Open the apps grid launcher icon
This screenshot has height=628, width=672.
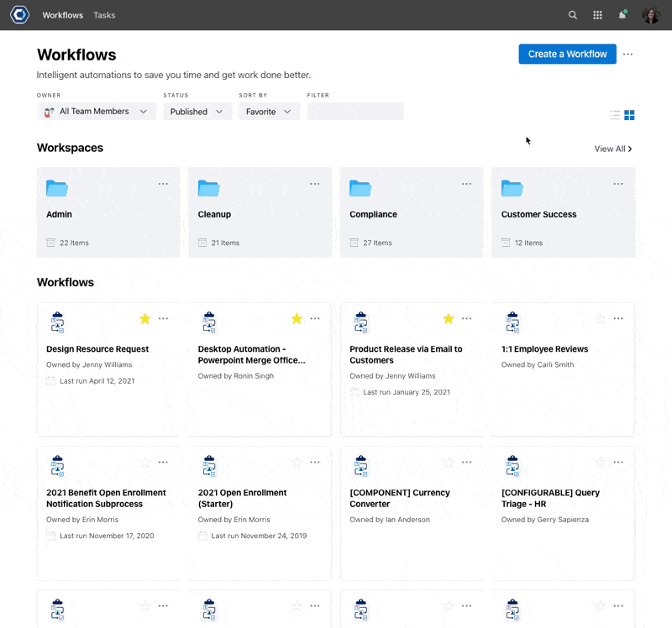tap(597, 15)
